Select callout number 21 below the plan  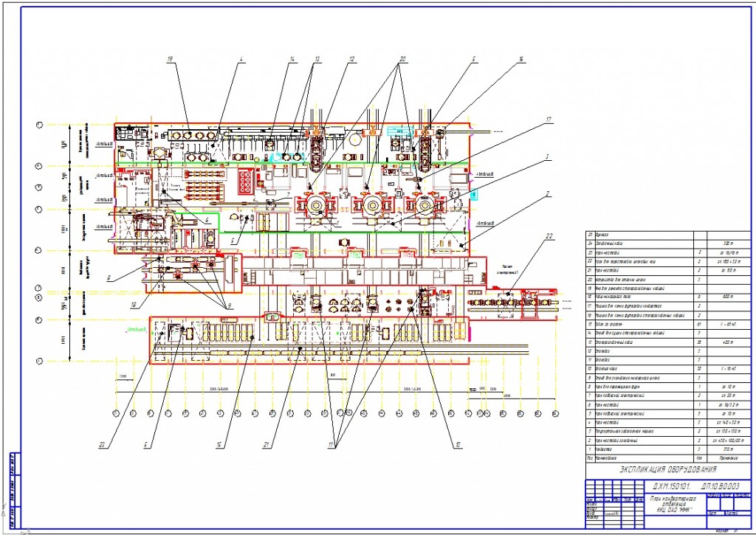[x=266, y=446]
